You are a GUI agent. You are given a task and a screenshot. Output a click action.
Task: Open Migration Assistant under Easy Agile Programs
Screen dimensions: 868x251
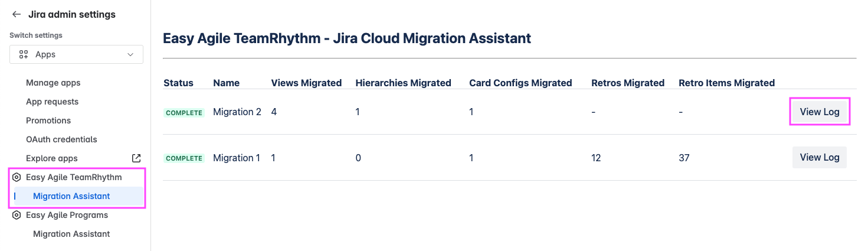point(71,234)
